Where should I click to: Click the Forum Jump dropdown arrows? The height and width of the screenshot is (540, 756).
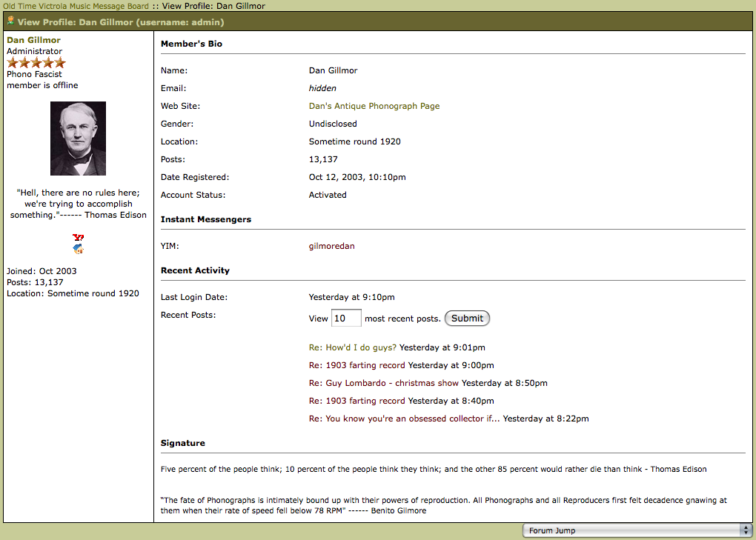pyautogui.click(x=746, y=530)
